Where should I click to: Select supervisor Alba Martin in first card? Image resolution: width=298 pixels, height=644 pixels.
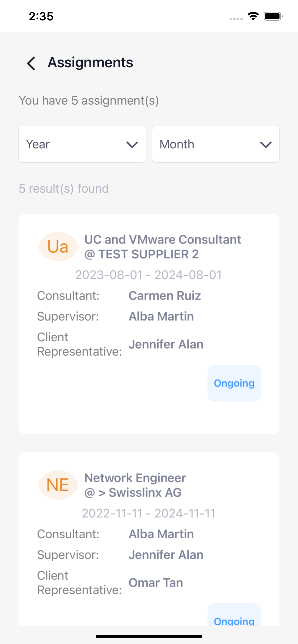click(x=161, y=316)
